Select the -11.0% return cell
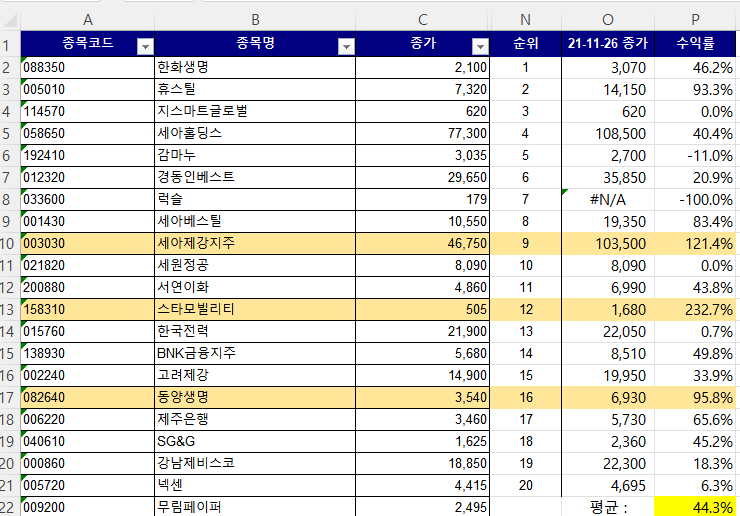The height and width of the screenshot is (516, 740). pyautogui.click(x=695, y=156)
